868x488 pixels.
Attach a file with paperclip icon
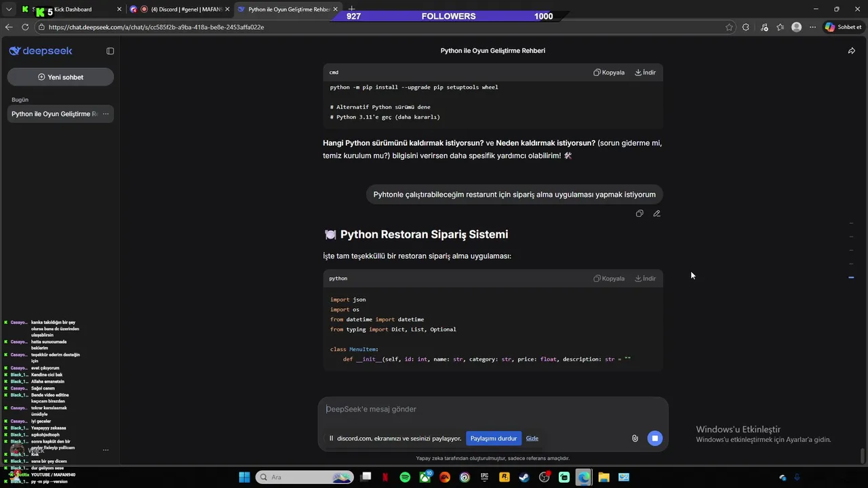tap(635, 439)
